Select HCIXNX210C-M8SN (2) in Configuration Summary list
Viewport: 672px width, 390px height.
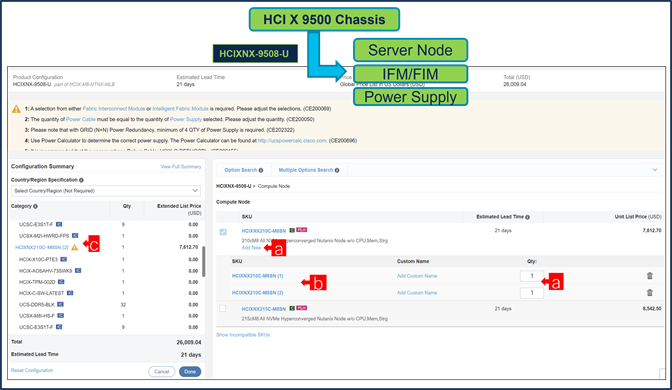pos(42,247)
